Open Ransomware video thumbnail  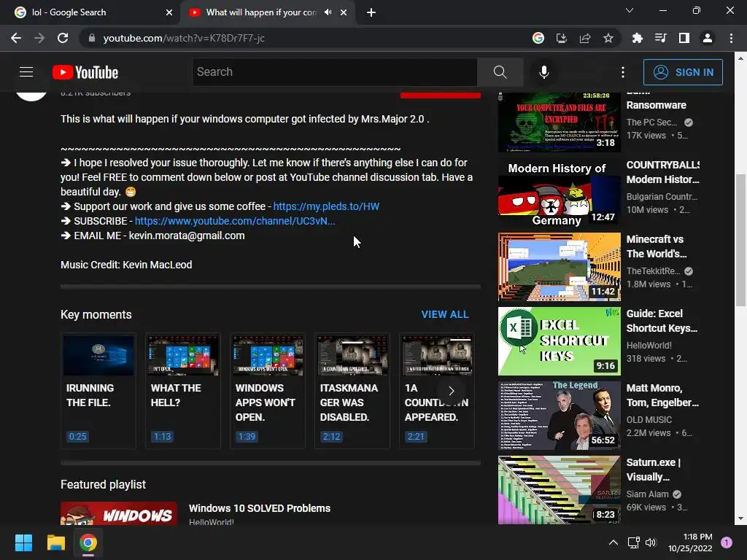559,122
